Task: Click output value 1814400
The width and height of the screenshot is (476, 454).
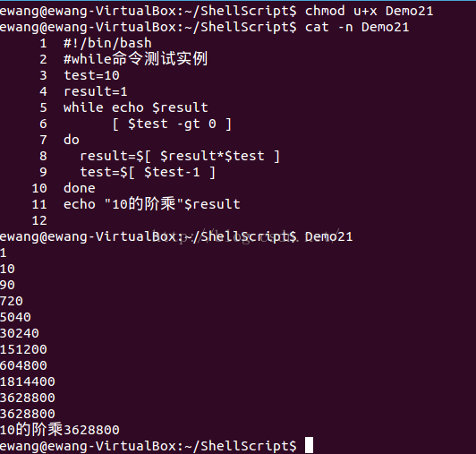Action: pyautogui.click(x=28, y=381)
